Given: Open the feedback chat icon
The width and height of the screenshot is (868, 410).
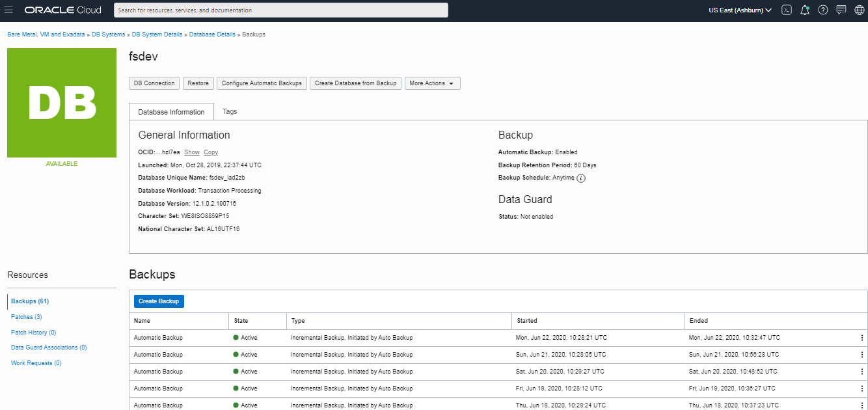Looking at the screenshot, I should point(841,10).
